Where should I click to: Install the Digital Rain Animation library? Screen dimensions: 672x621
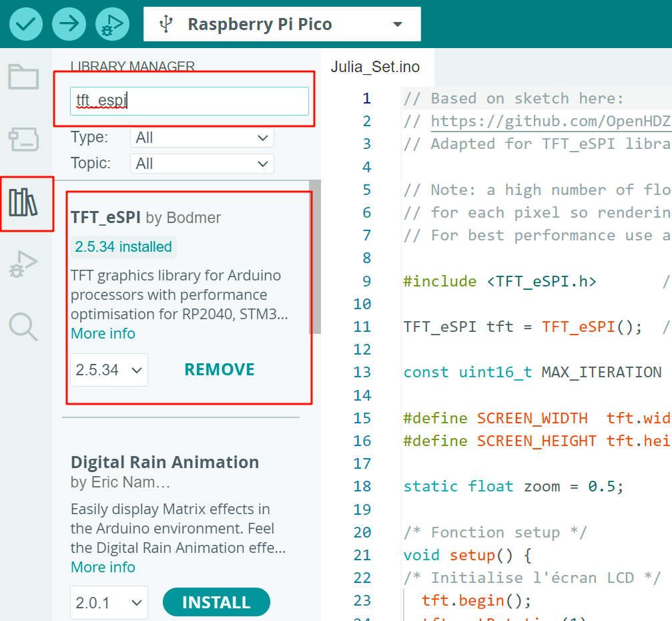click(x=216, y=602)
